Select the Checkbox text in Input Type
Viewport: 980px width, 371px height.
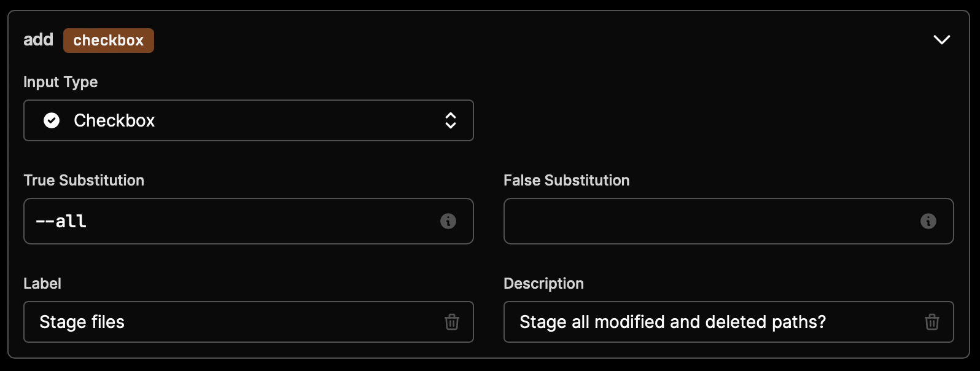coord(114,120)
